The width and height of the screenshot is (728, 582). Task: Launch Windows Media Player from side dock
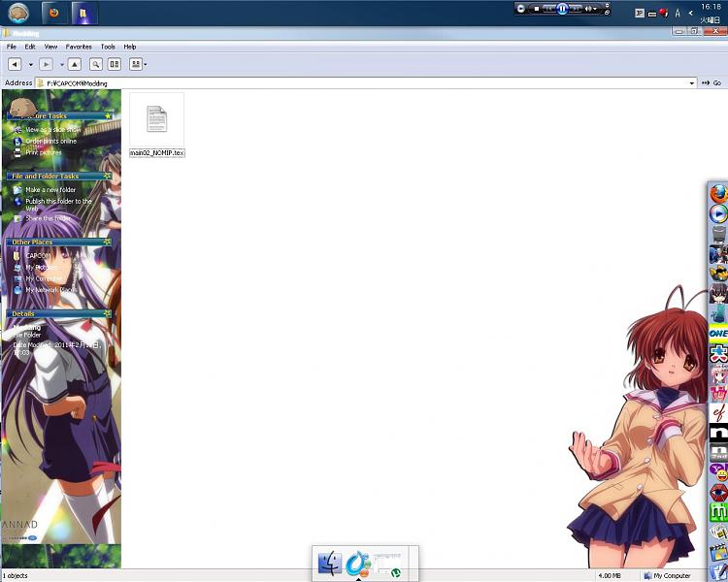click(x=718, y=214)
